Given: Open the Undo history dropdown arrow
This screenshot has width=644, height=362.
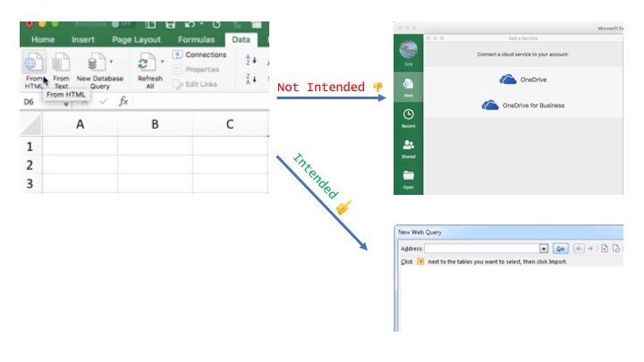Looking at the screenshot, I should [201, 24].
